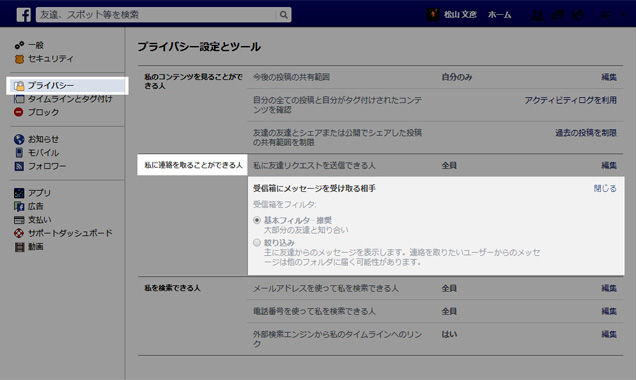Select the 絞り込み radio button
Image resolution: width=636 pixels, height=380 pixels.
[x=257, y=243]
